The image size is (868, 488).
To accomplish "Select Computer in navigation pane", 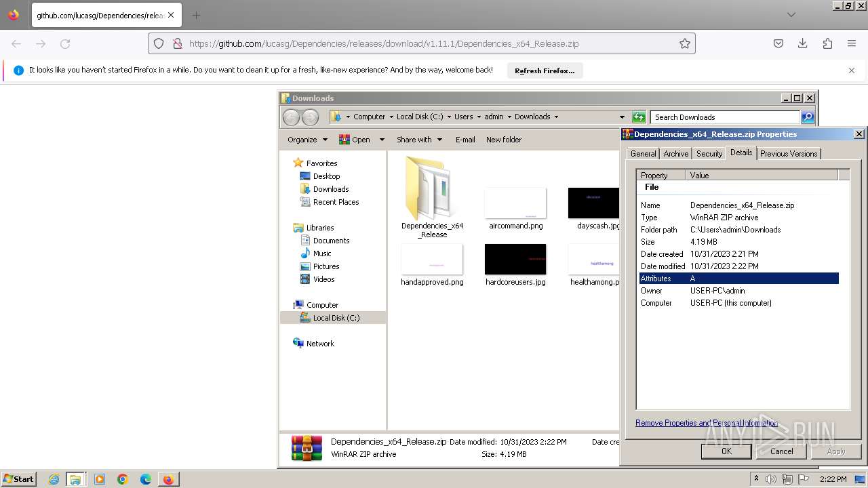I will 322,305.
